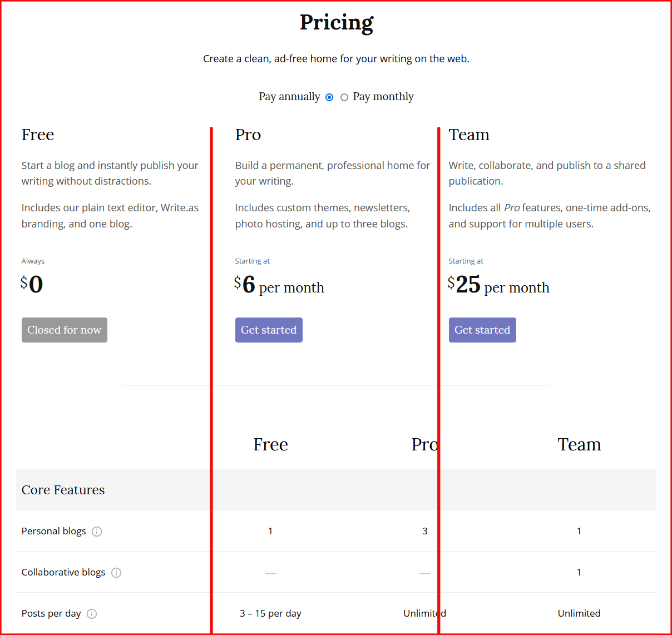Click the Personal blogs row label
This screenshot has height=635, width=672.
click(54, 531)
